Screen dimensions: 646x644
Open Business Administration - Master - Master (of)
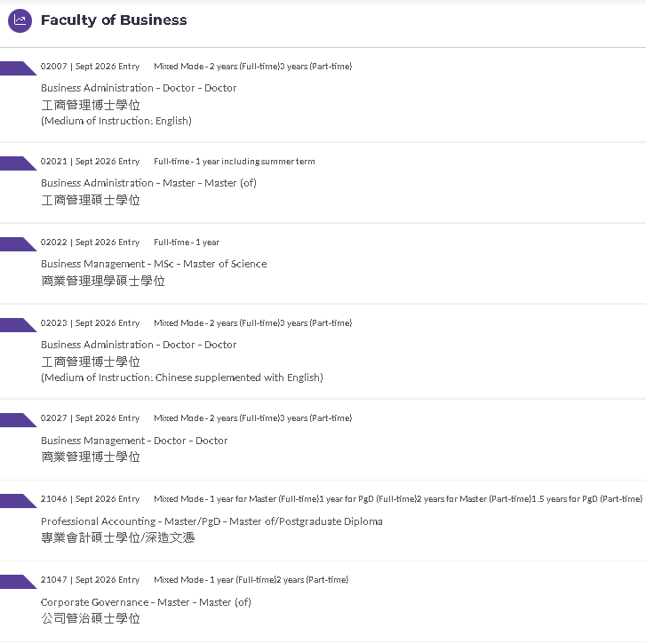[x=148, y=183]
